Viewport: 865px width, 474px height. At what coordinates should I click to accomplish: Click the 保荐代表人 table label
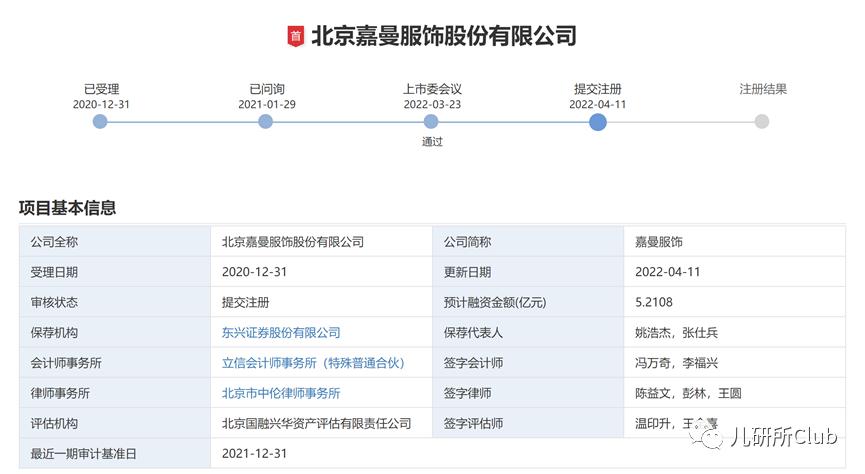coord(473,333)
